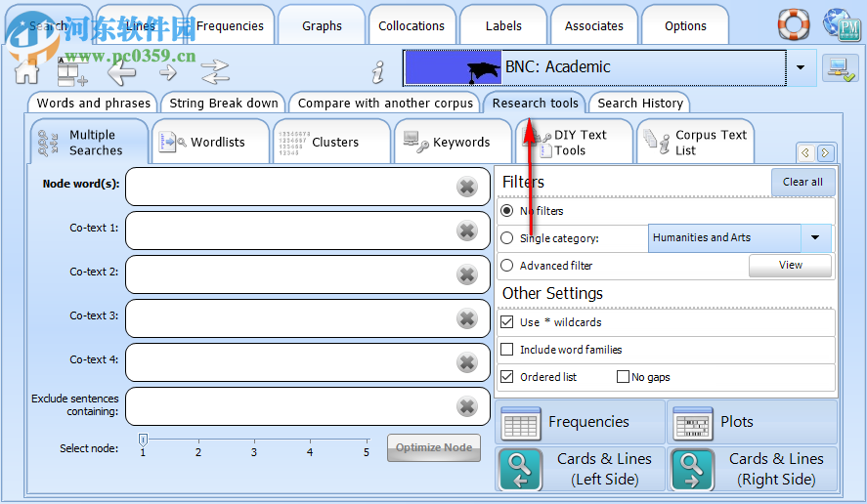Expand the BNC: Academic corpus dropdown

point(801,67)
